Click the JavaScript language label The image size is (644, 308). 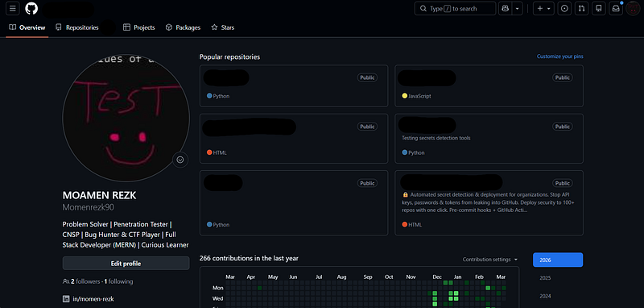click(419, 96)
